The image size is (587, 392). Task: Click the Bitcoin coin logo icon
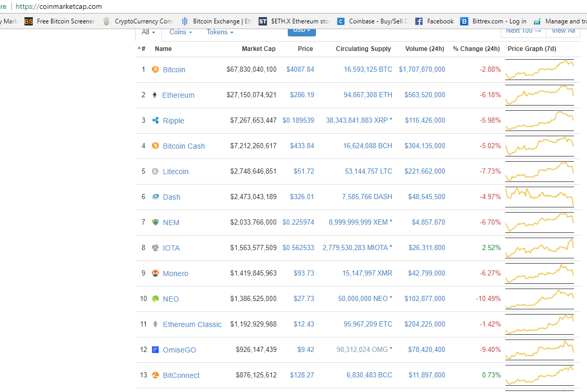point(155,69)
